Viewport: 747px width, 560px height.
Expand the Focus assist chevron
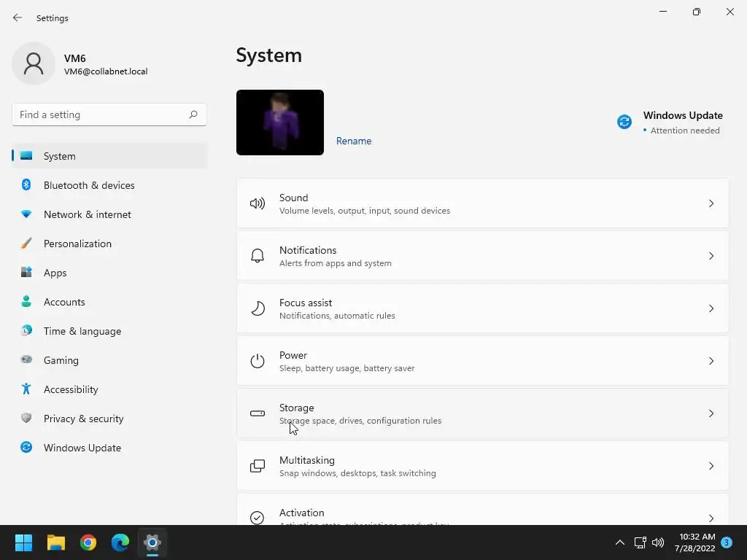tap(711, 308)
